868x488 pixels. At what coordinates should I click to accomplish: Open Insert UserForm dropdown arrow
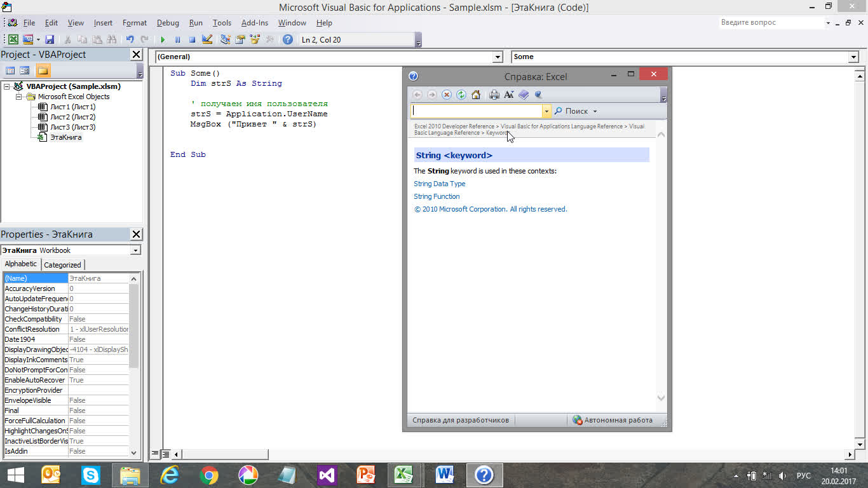click(38, 39)
